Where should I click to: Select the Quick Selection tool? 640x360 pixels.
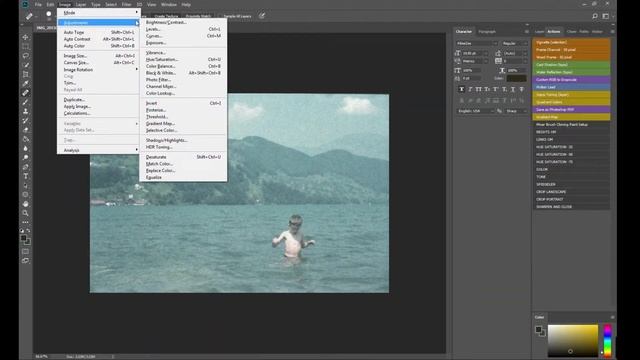(26, 65)
